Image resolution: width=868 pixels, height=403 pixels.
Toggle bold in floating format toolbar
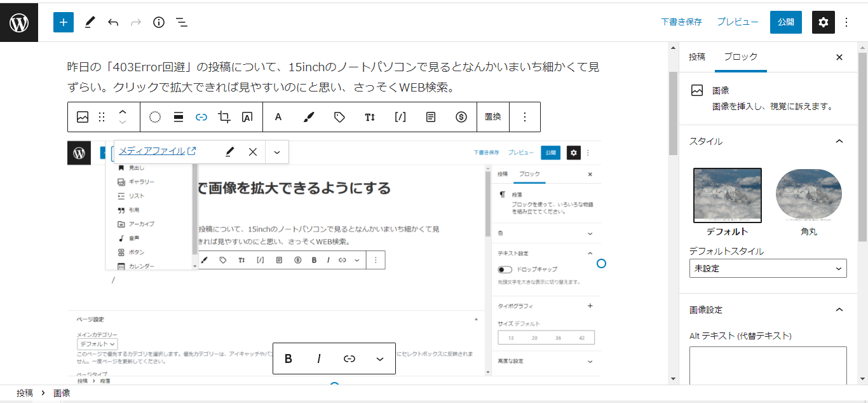point(288,359)
